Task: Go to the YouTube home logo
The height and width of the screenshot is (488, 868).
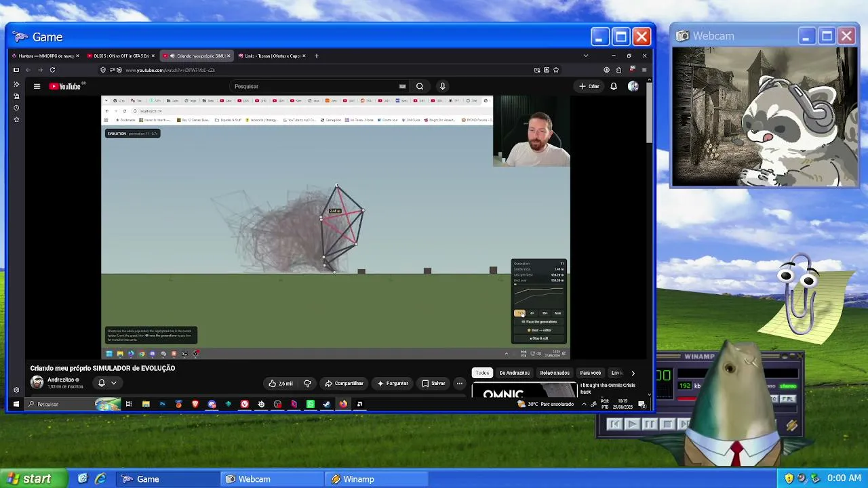Action: (x=65, y=86)
